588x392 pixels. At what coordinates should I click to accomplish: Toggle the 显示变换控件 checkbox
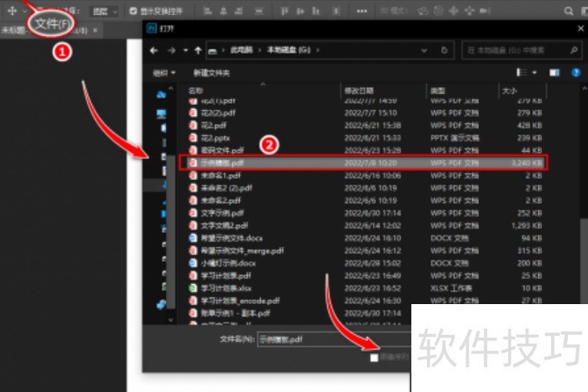click(133, 11)
